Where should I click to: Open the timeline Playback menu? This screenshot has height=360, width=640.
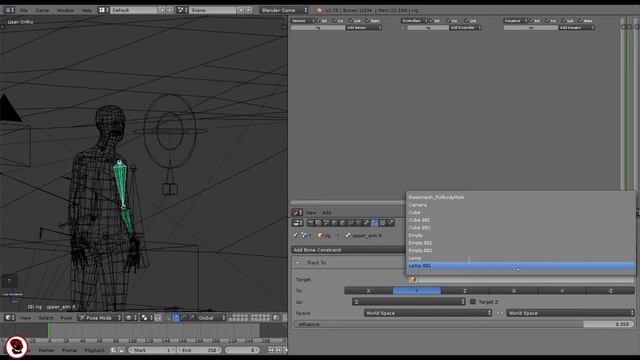[95, 350]
